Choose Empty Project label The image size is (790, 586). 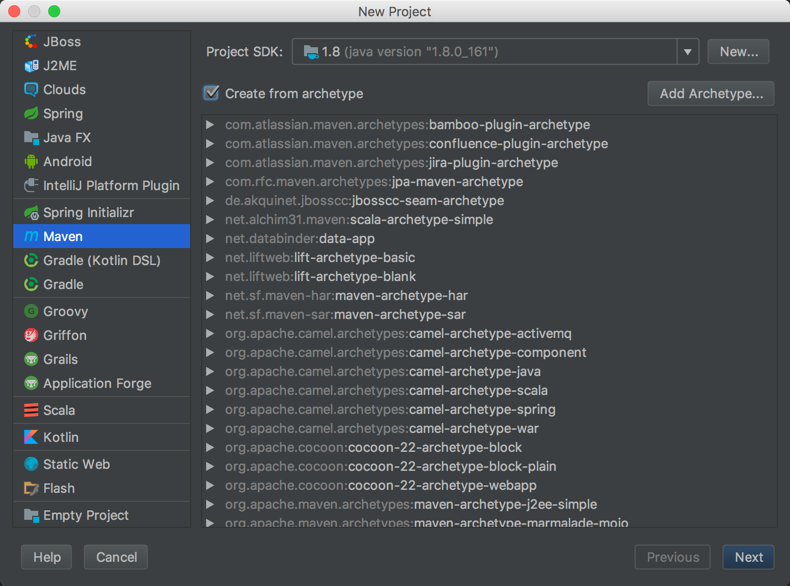click(86, 515)
